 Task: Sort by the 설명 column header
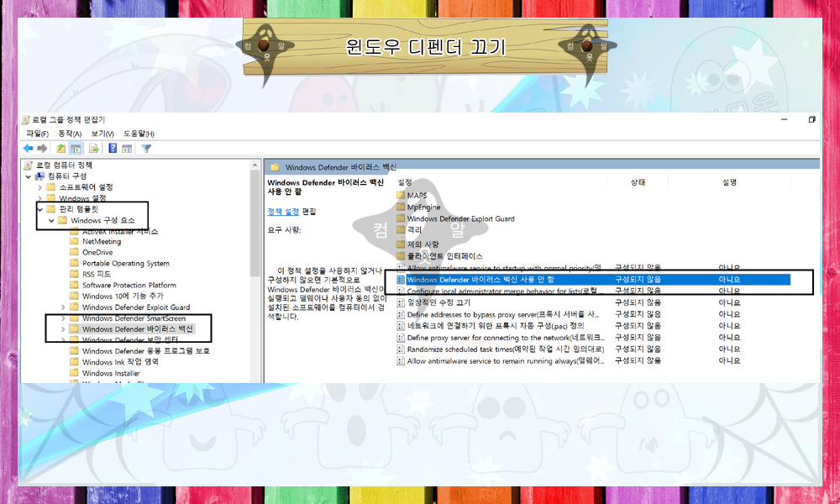pyautogui.click(x=729, y=182)
